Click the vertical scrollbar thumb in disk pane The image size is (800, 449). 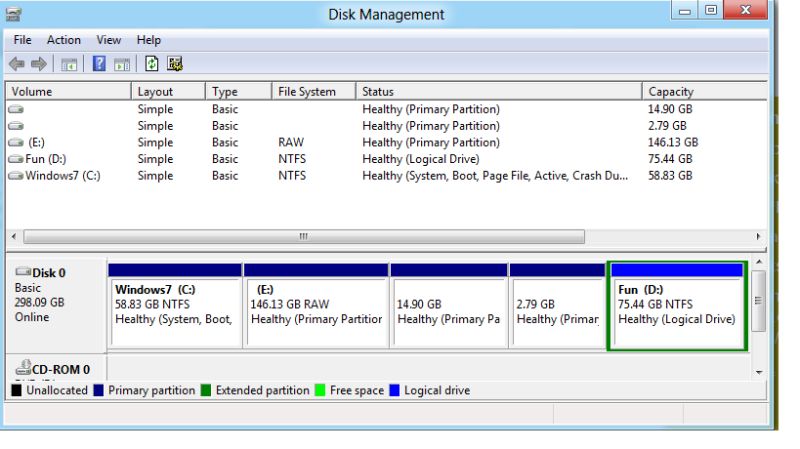pyautogui.click(x=759, y=301)
